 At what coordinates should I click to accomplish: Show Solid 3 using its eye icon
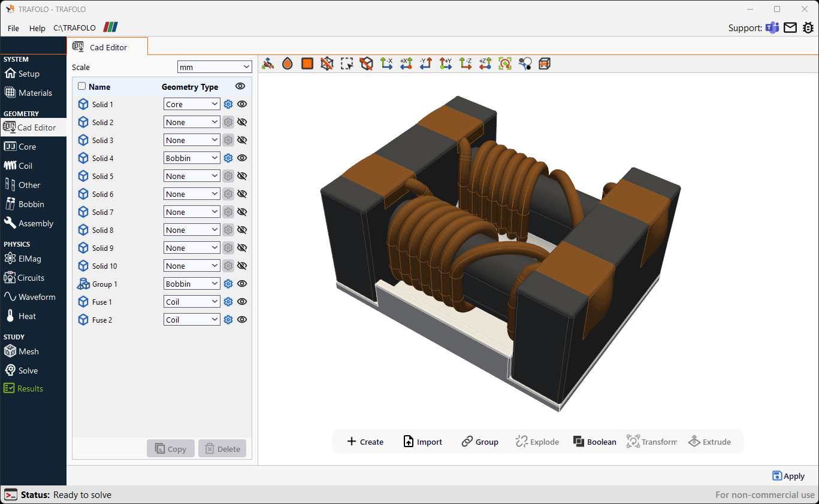point(242,140)
